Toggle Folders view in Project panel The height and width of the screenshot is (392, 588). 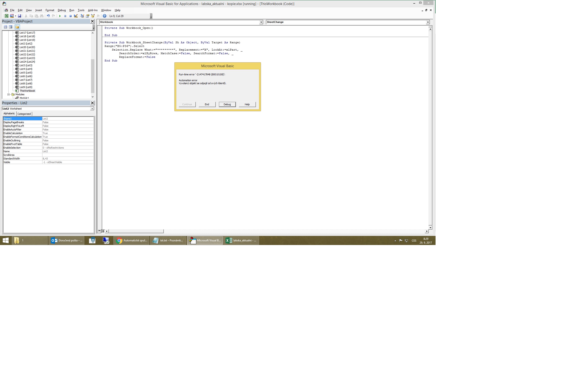(x=17, y=27)
